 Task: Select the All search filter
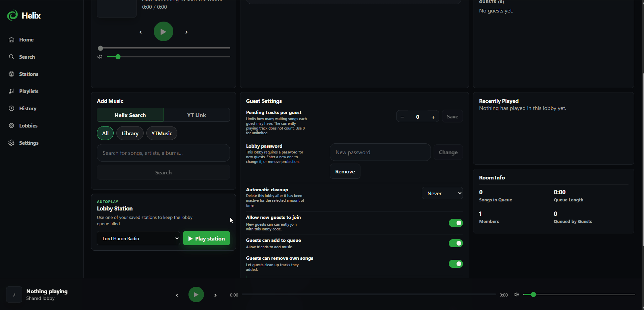[x=105, y=133]
